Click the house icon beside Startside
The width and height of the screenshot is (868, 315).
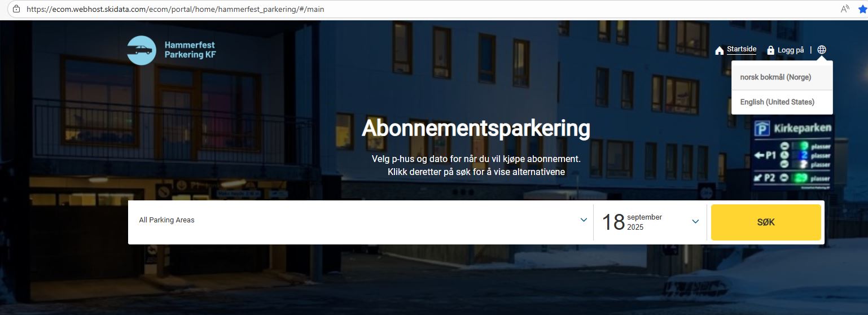(x=719, y=50)
